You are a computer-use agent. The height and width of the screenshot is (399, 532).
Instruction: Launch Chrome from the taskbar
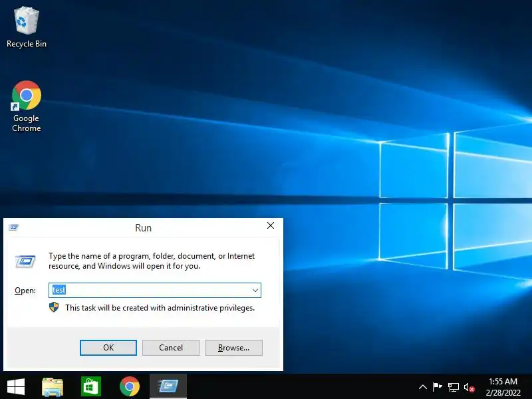point(130,386)
